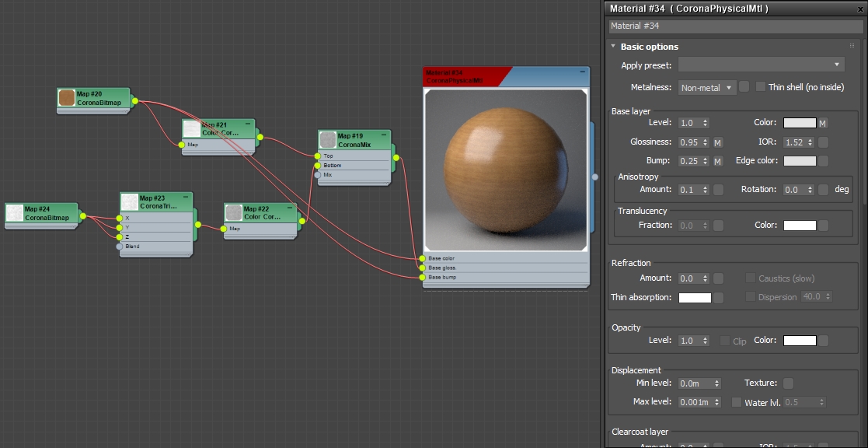The image size is (868, 448).
Task: Click the Displacement Texture map button
Action: tap(788, 383)
